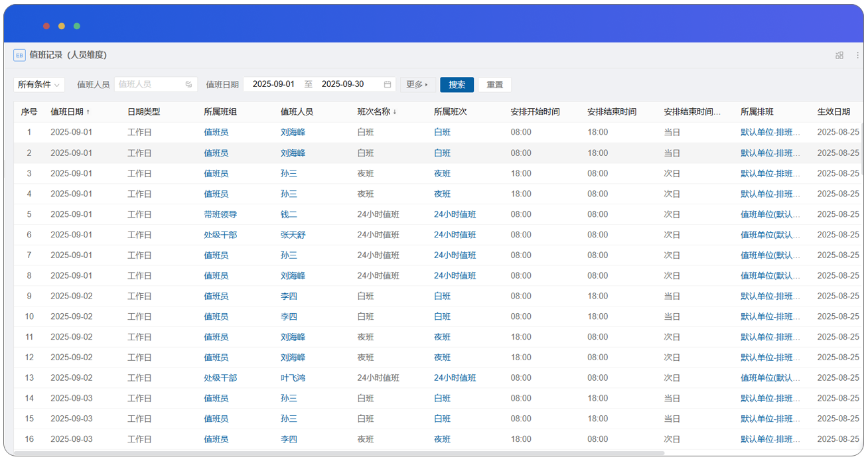Image resolution: width=868 pixels, height=471 pixels.
Task: Open 白班 shift link in row 10
Action: click(x=442, y=317)
